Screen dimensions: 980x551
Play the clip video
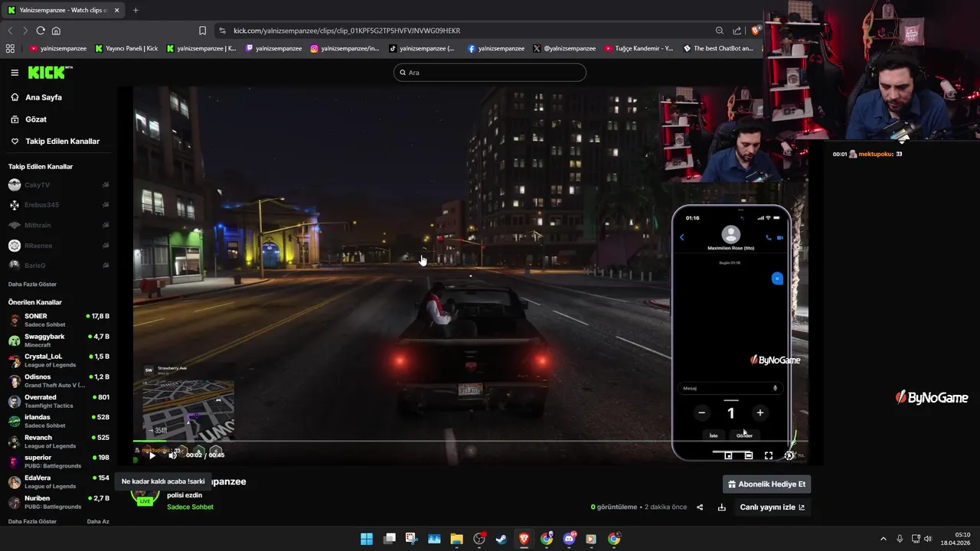[152, 455]
